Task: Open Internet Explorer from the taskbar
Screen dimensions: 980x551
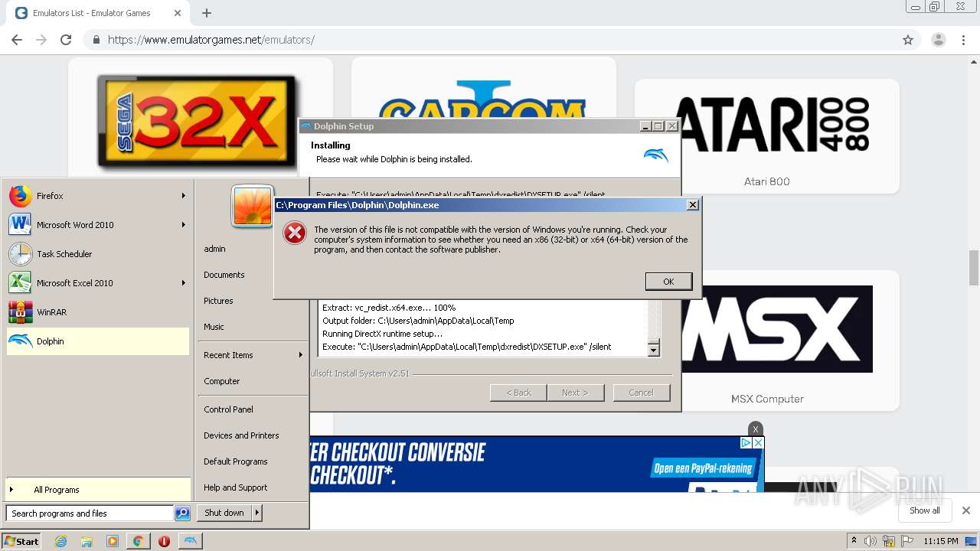Action: coord(61,541)
